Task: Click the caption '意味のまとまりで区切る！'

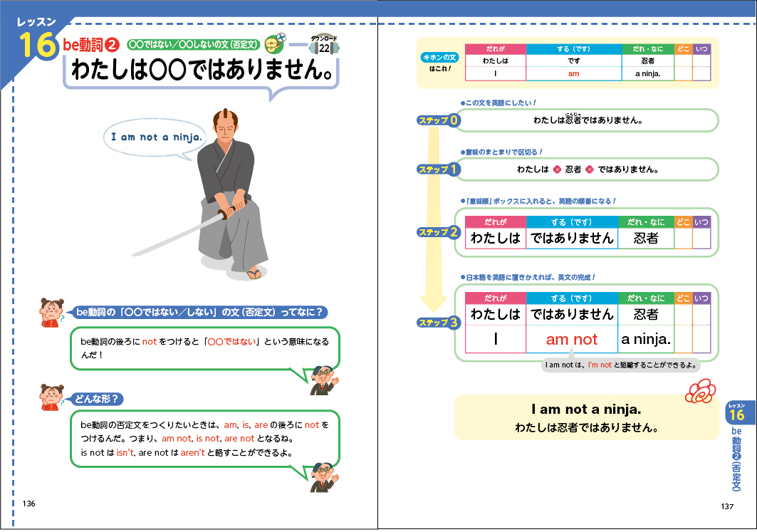Action: tap(501, 152)
